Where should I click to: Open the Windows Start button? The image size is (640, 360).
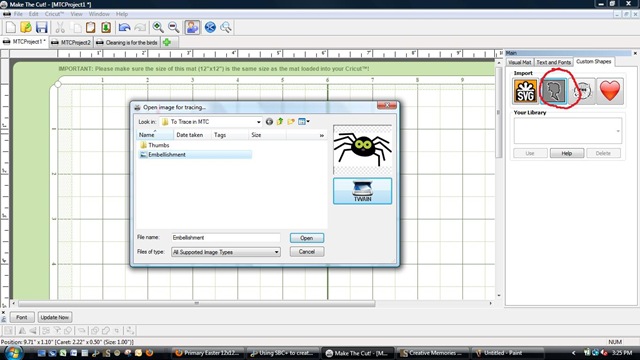click(13, 353)
